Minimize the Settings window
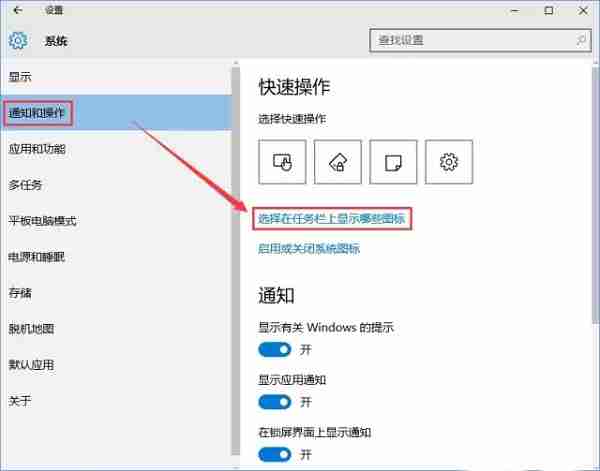 point(515,10)
